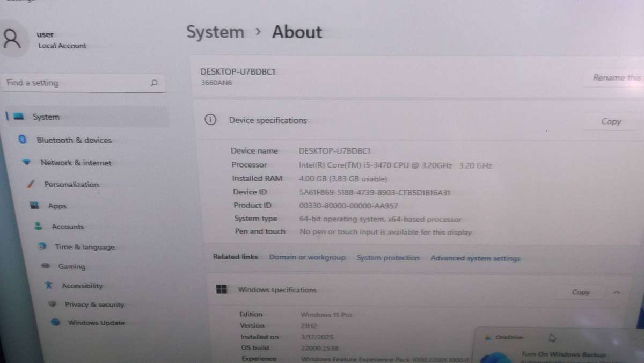The width and height of the screenshot is (644, 363).
Task: Copy the device specifications
Action: (611, 121)
